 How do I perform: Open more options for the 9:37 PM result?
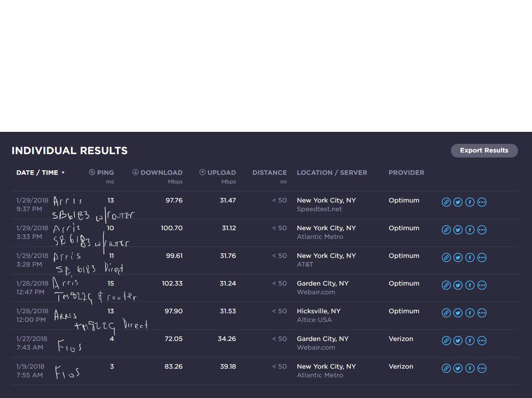pyautogui.click(x=482, y=202)
